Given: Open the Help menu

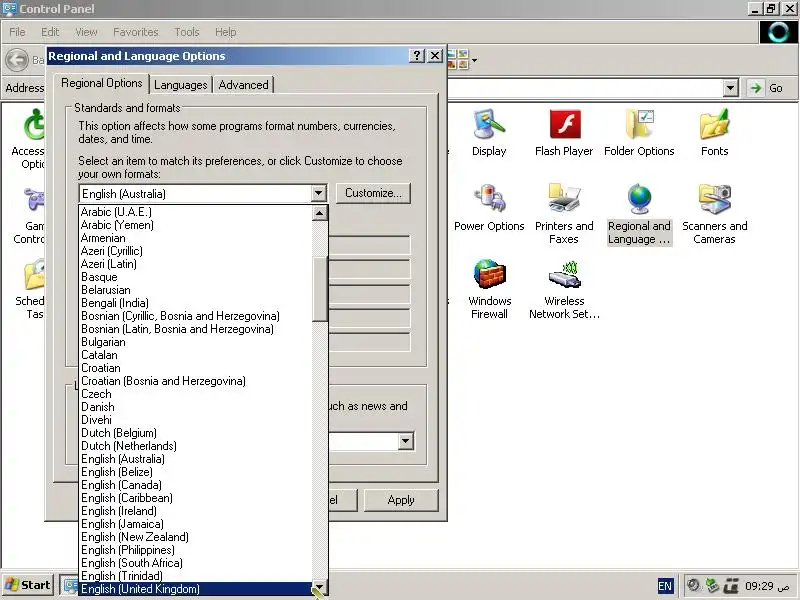Looking at the screenshot, I should [226, 32].
